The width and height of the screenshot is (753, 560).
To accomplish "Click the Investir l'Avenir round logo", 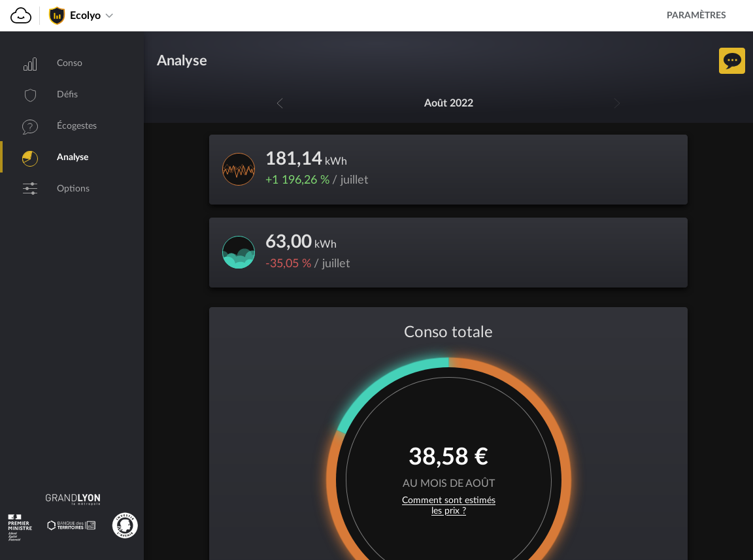I will click(125, 525).
